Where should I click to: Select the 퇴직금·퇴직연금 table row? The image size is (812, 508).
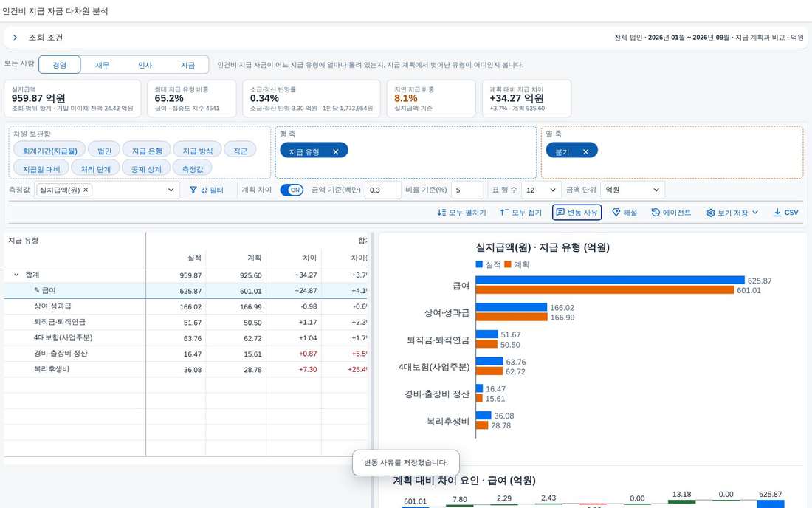(185, 322)
